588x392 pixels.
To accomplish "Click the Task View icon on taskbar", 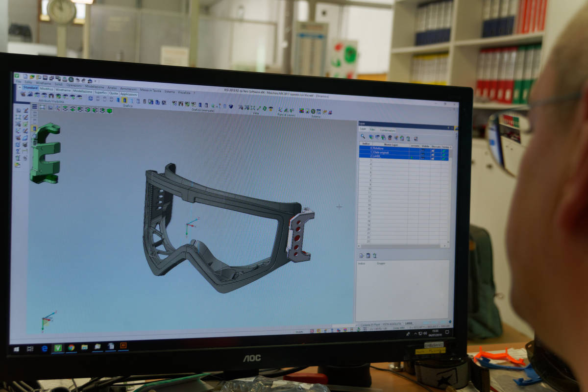I will [30, 349].
